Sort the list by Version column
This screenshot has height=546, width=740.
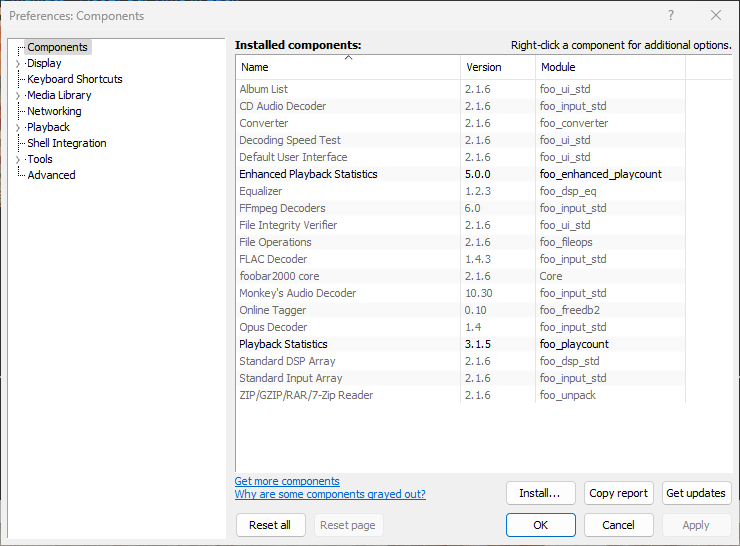click(x=497, y=67)
